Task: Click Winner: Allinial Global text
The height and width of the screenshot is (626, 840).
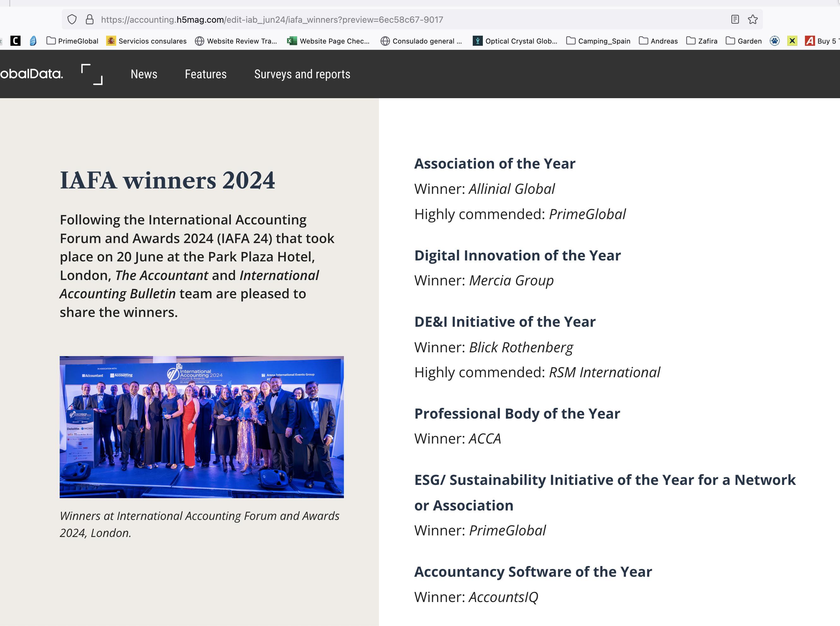Action: 485,189
